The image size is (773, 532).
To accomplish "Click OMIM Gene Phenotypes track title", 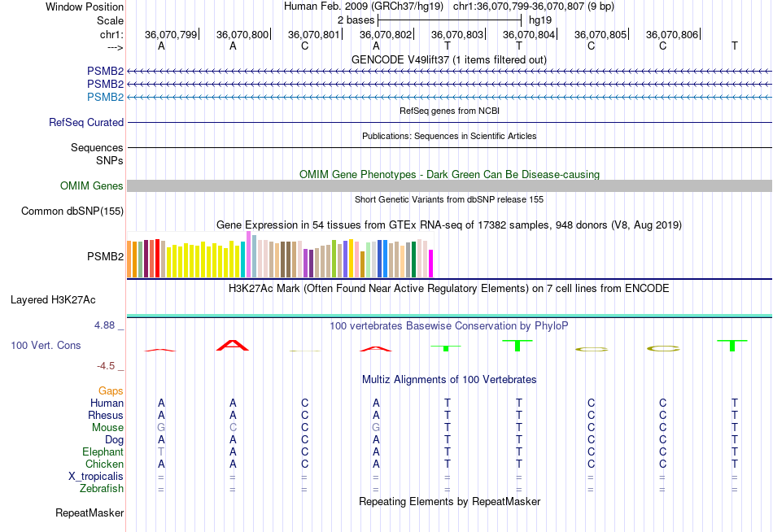I will (x=449, y=174).
